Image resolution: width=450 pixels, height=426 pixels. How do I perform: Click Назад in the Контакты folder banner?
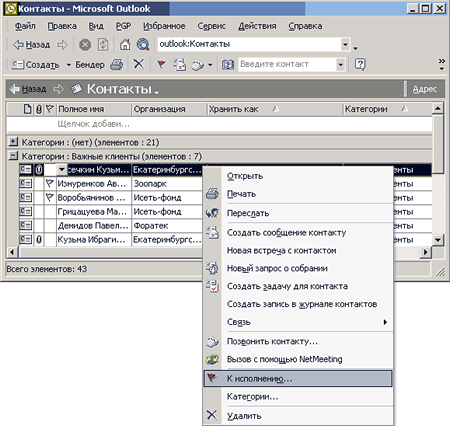pyautogui.click(x=28, y=89)
